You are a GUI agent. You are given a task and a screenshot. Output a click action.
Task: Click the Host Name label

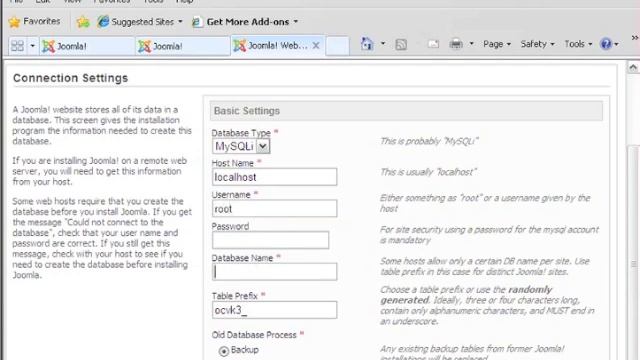(233, 163)
